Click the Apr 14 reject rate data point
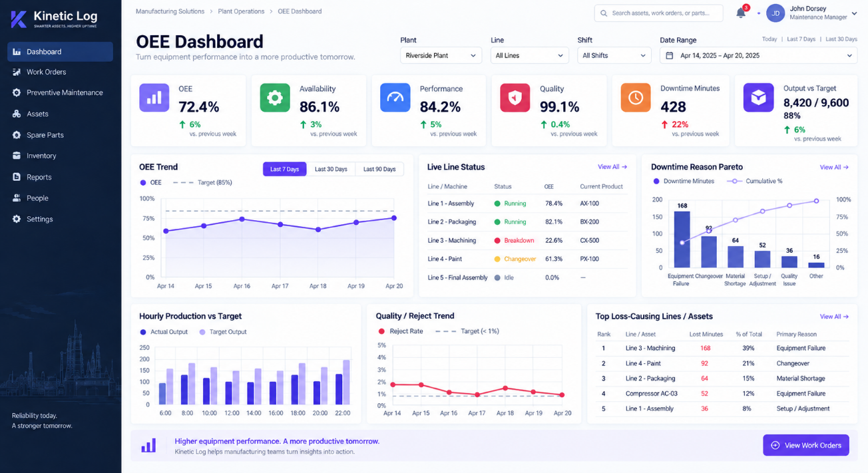 pyautogui.click(x=393, y=385)
